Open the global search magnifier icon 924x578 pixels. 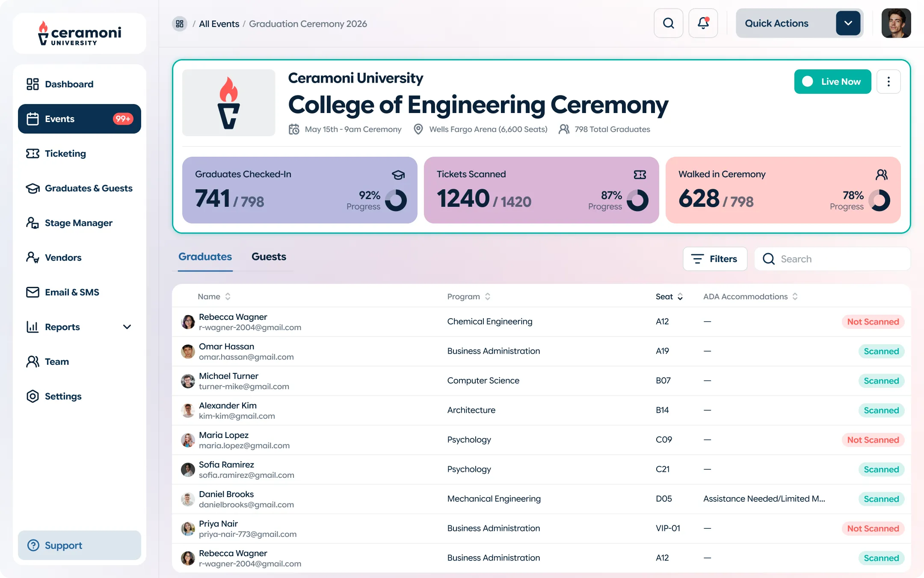(x=668, y=23)
